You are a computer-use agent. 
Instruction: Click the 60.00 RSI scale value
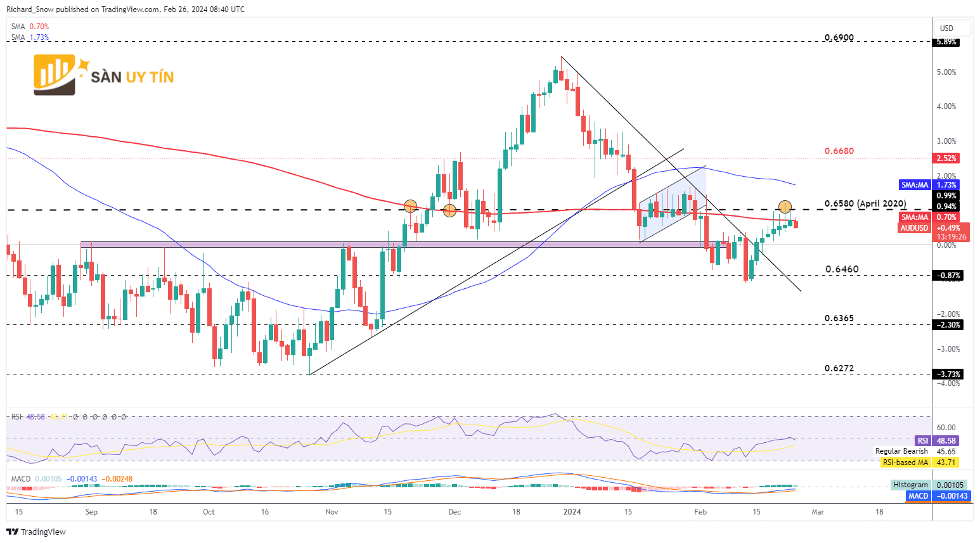point(946,428)
